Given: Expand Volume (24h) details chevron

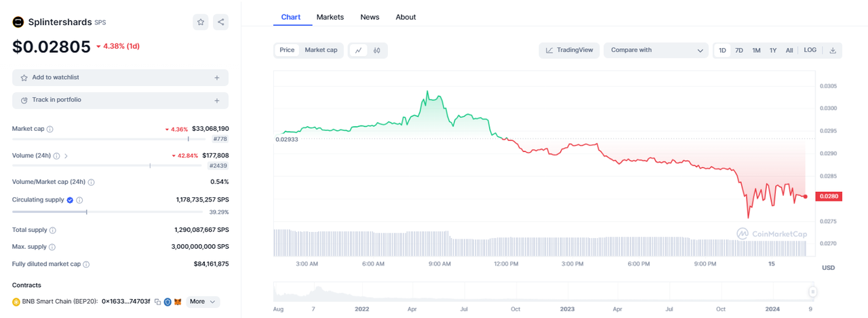Looking at the screenshot, I should (66, 156).
